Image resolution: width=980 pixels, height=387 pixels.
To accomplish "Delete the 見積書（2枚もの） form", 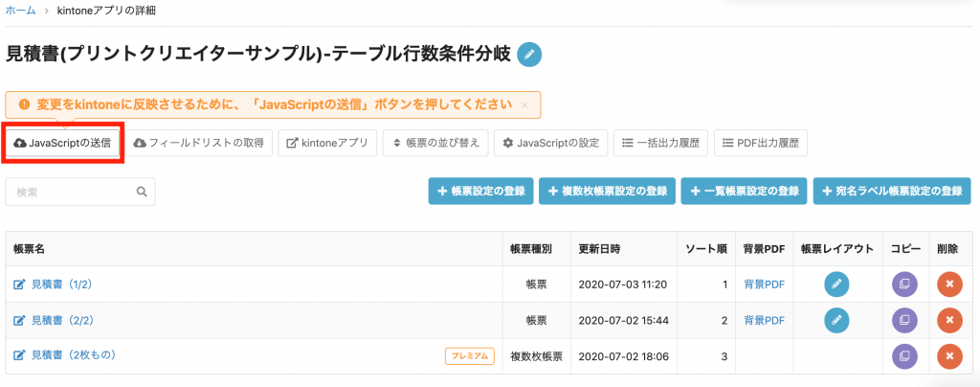I will [949, 355].
